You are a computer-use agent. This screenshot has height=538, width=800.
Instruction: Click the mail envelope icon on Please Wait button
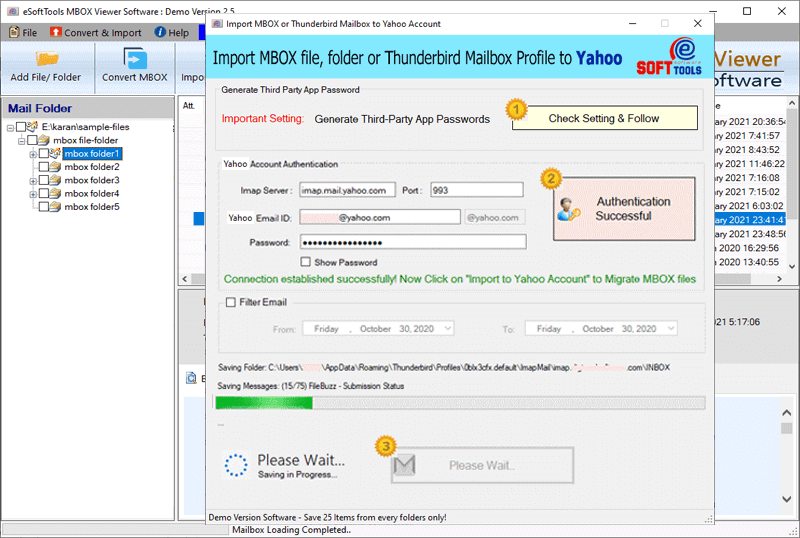point(405,465)
